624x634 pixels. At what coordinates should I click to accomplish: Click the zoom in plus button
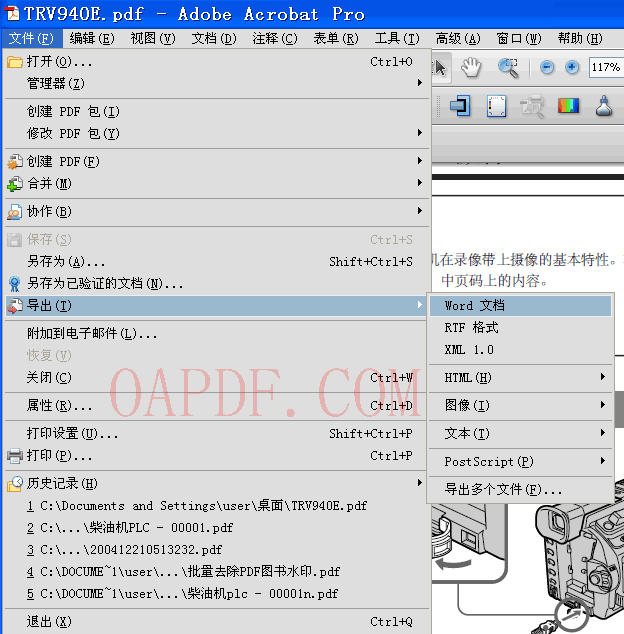click(x=572, y=67)
